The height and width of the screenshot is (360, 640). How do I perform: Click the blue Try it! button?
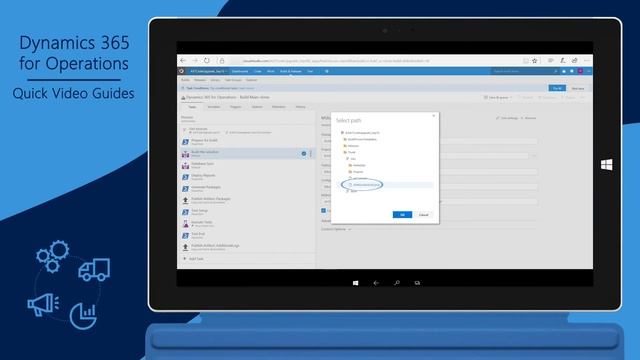tap(557, 88)
